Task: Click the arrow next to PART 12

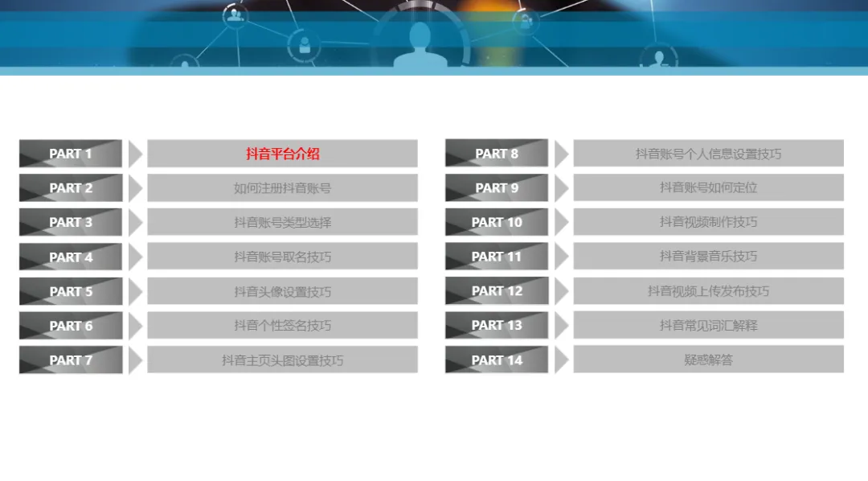Action: [561, 290]
